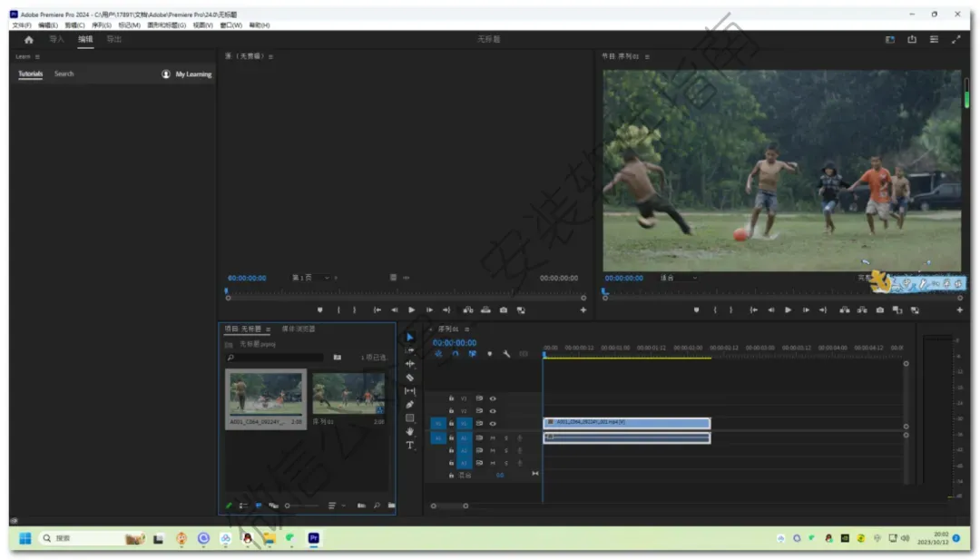The width and height of the screenshot is (980, 560).
Task: Choose the Type tool (T)
Action: coord(410,446)
